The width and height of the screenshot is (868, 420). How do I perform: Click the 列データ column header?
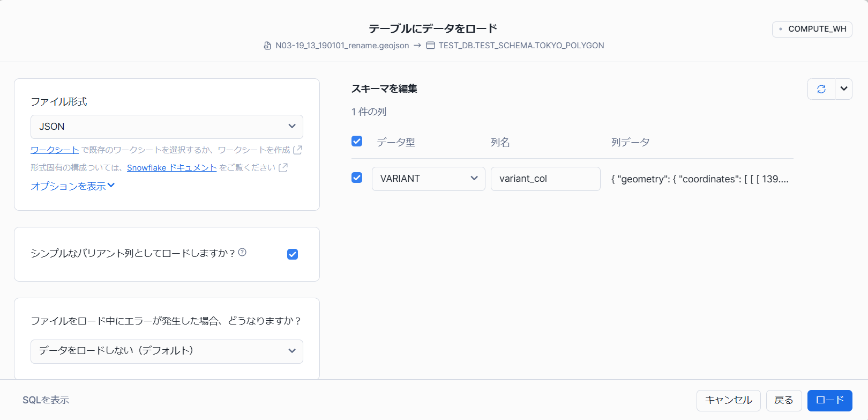point(631,142)
